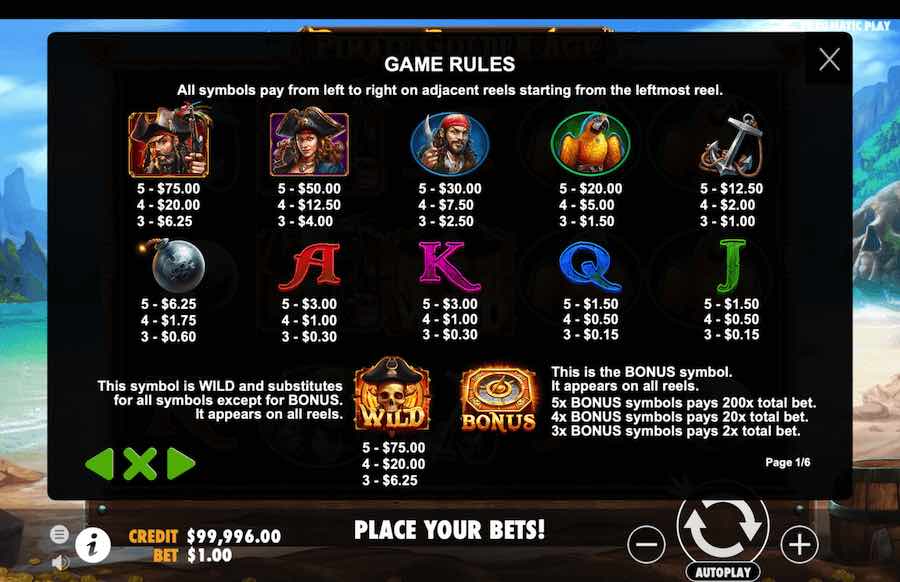Click the credit amount $99,996.00

pyautogui.click(x=234, y=537)
